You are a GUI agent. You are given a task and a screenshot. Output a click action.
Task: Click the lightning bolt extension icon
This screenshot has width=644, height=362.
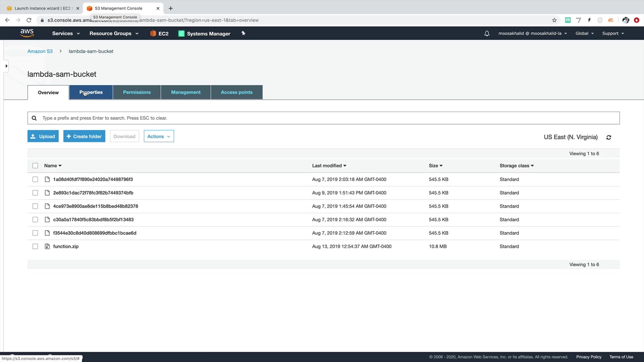(x=589, y=20)
